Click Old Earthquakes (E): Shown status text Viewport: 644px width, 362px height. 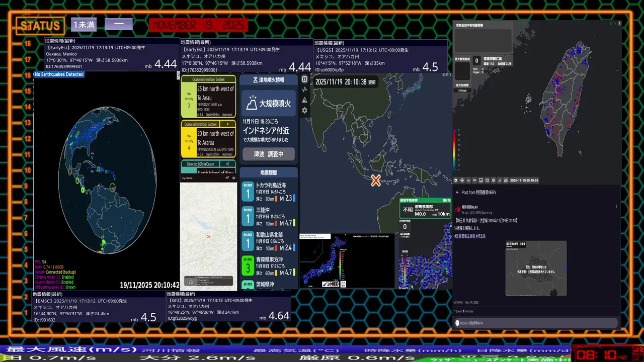[x=55, y=287]
